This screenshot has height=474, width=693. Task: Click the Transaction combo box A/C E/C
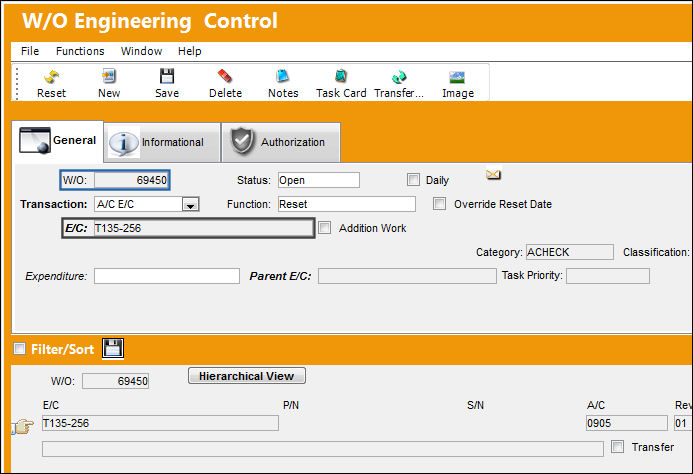coord(147,204)
